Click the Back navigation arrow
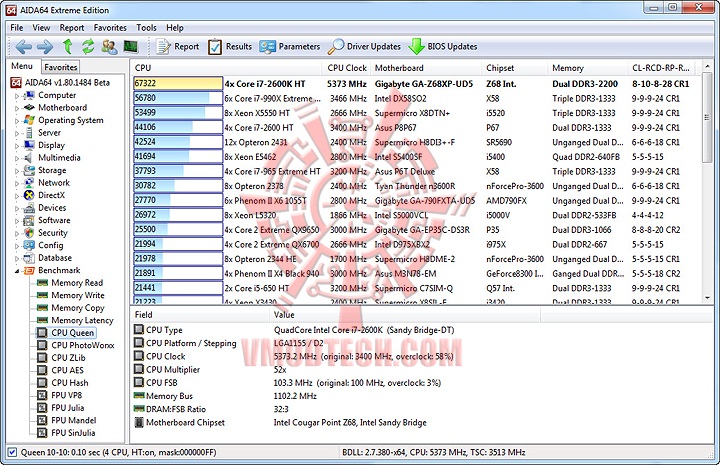720x465 pixels. (x=23, y=46)
